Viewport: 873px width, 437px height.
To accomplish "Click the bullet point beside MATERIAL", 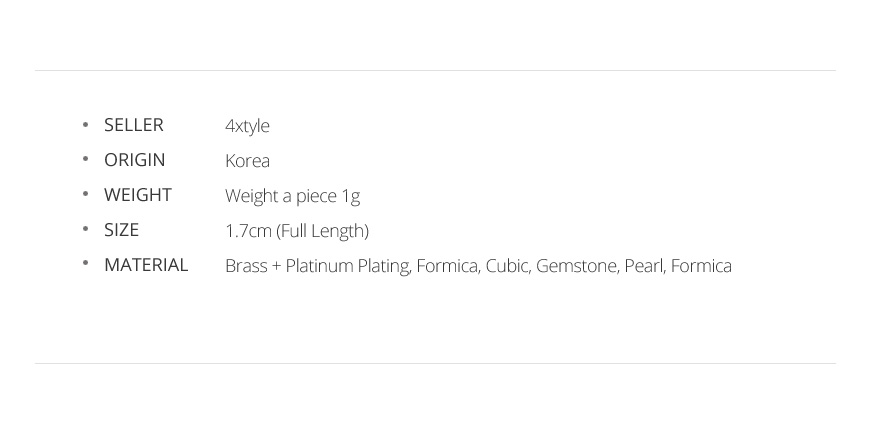I will [86, 265].
